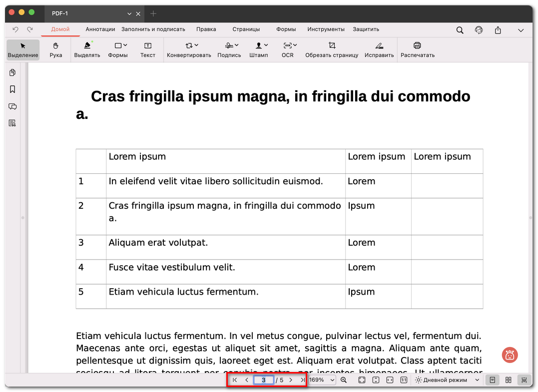The width and height of the screenshot is (538, 392).
Task: Click the Обрезать страницу button
Action: tap(332, 49)
